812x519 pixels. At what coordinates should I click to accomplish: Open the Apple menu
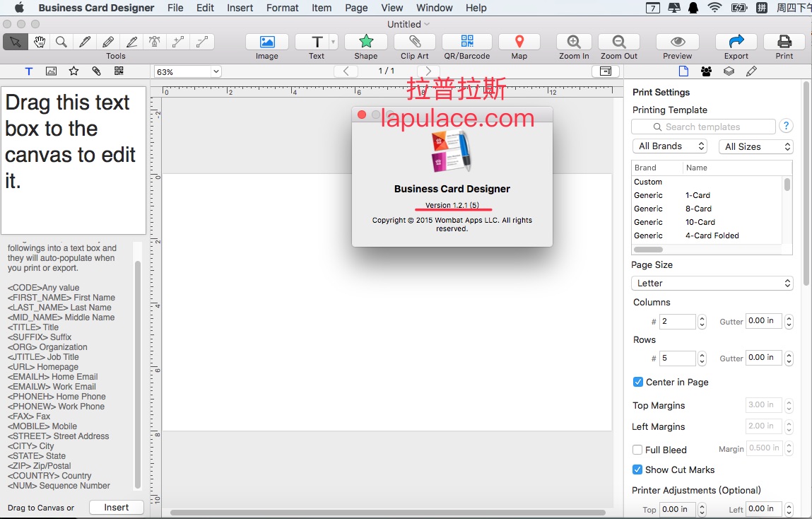click(x=20, y=8)
